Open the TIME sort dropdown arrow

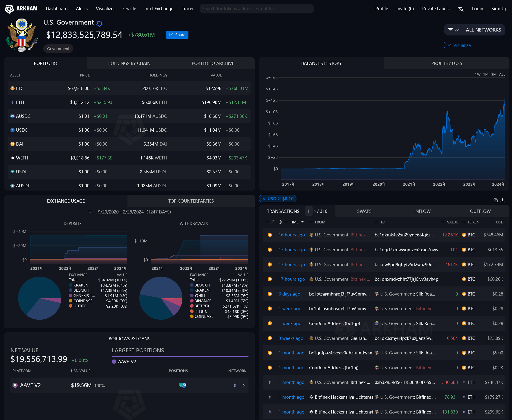302,222
